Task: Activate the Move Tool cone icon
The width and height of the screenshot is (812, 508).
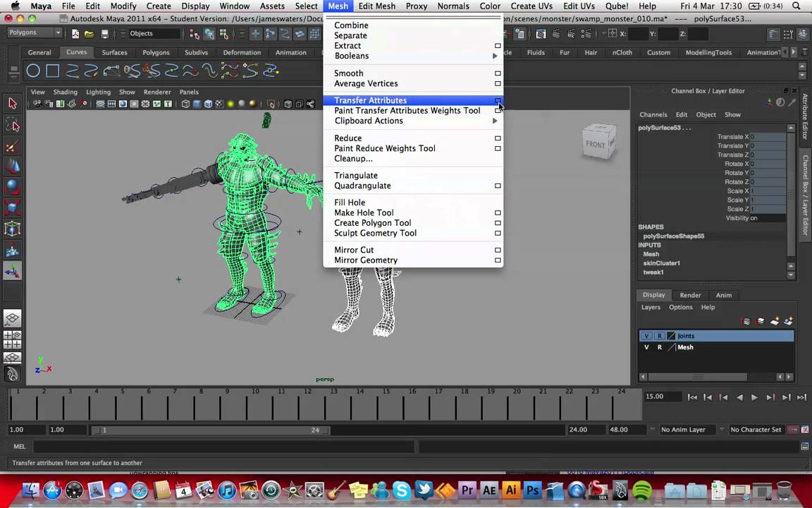Action: 13,166
